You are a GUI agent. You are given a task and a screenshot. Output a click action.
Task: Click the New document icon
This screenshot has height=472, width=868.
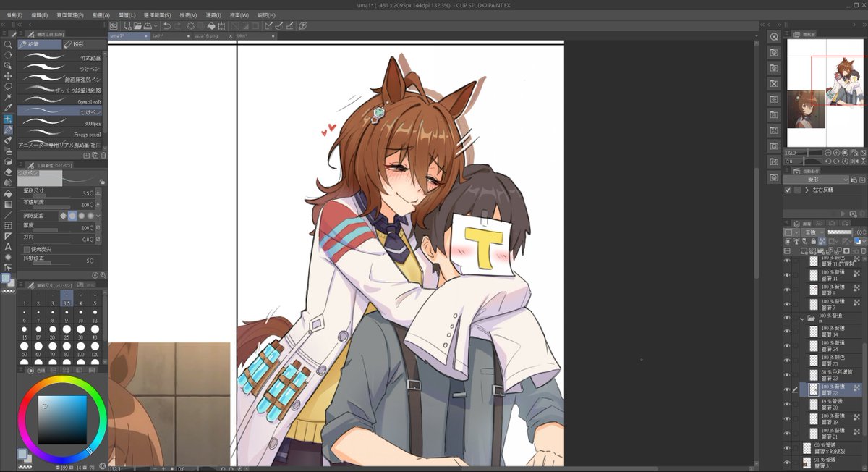[127, 26]
